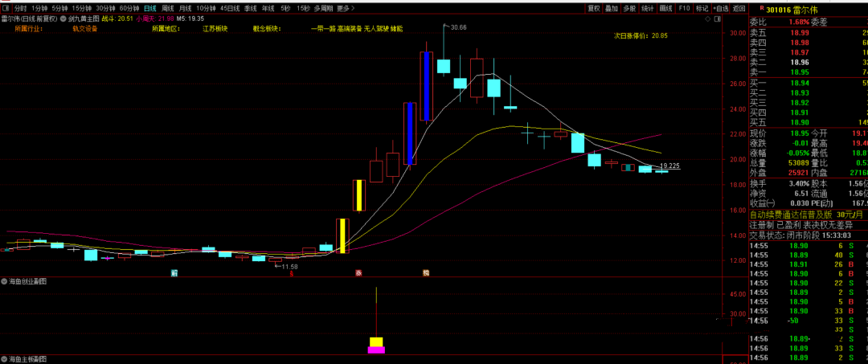Toggle 叠加 overlay button
Screen dimensions: 868x364
(x=612, y=8)
